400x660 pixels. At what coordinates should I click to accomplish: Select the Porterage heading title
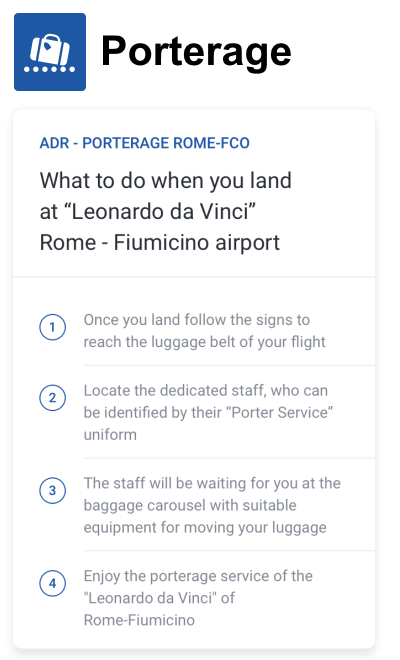(x=196, y=51)
